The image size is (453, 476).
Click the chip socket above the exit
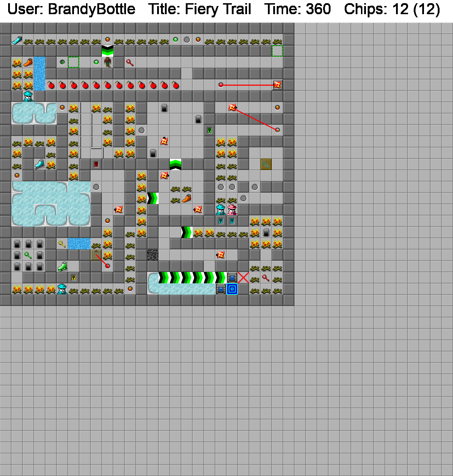point(232,278)
